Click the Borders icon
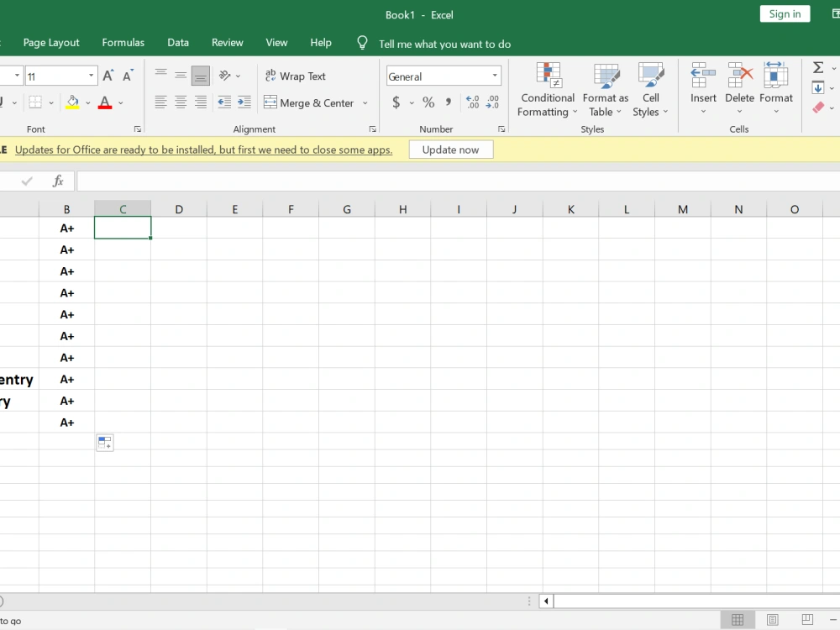The height and width of the screenshot is (630, 840). click(x=35, y=102)
